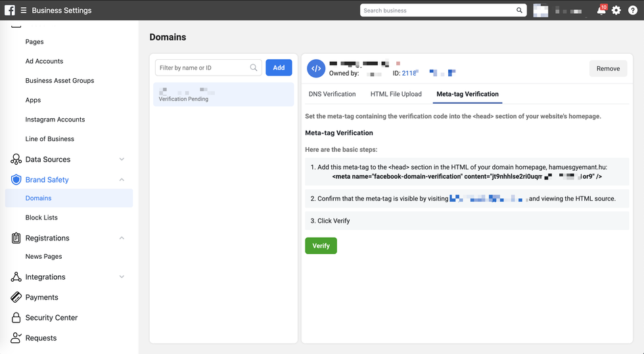644x354 pixels.
Task: Click the Brand Safety shield icon
Action: (x=16, y=180)
